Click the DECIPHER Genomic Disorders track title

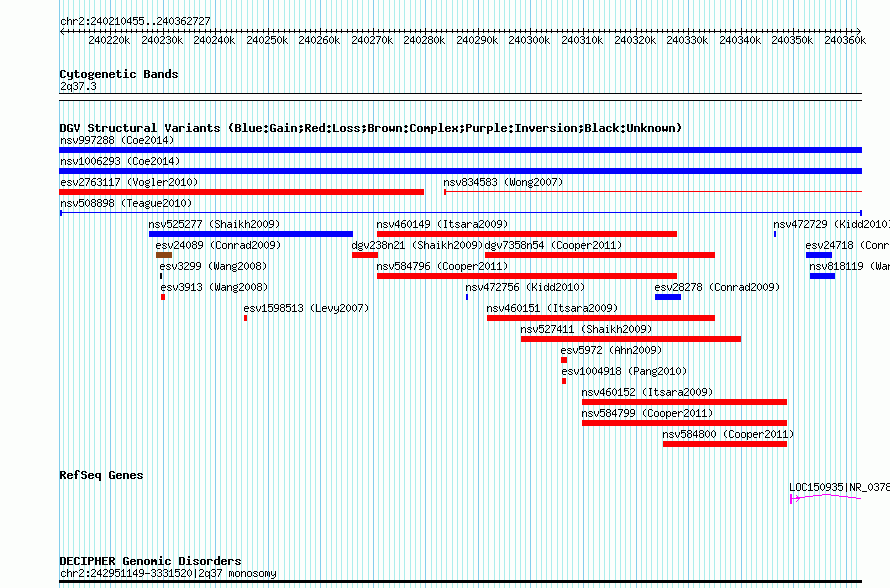(150, 561)
